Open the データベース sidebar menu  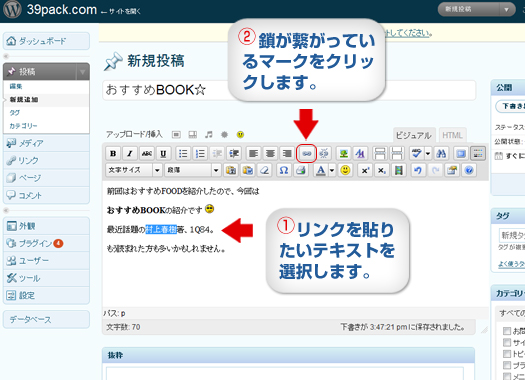click(46, 320)
